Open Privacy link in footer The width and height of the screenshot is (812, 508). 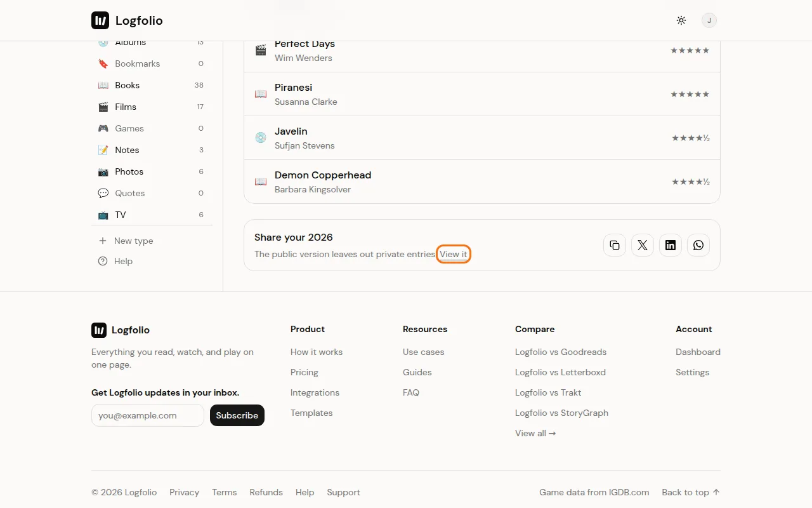[184, 492]
